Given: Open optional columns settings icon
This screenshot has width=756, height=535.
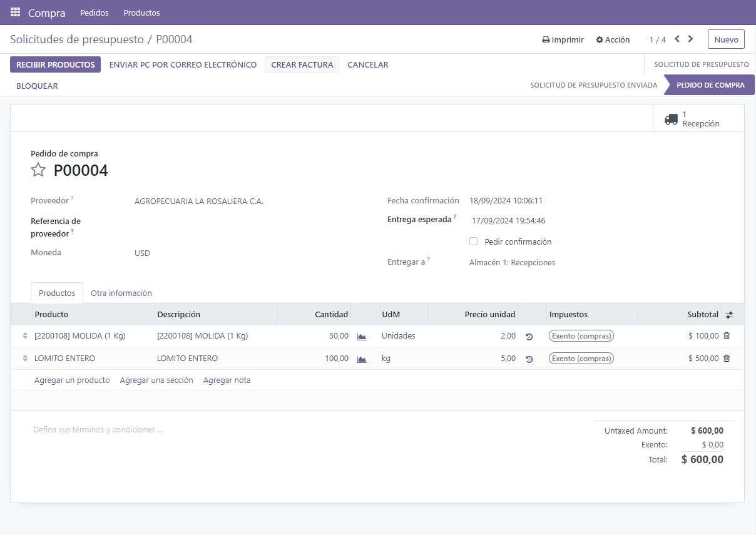Looking at the screenshot, I should pos(729,315).
